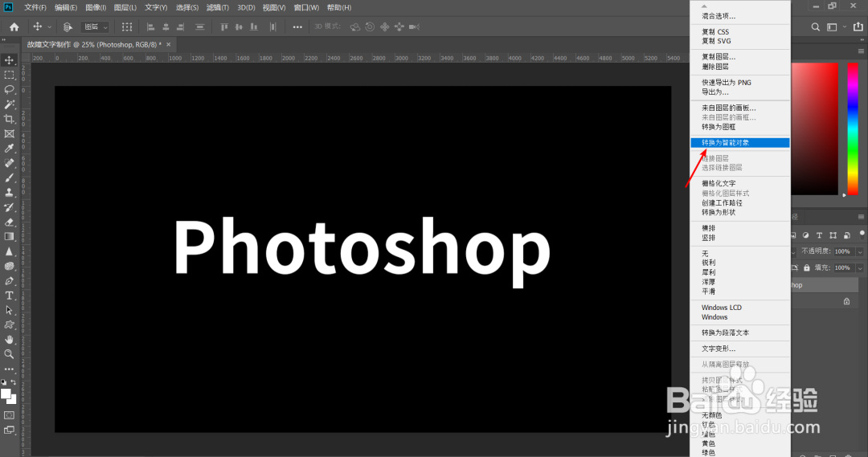Select the Gradient tool

[x=10, y=237]
